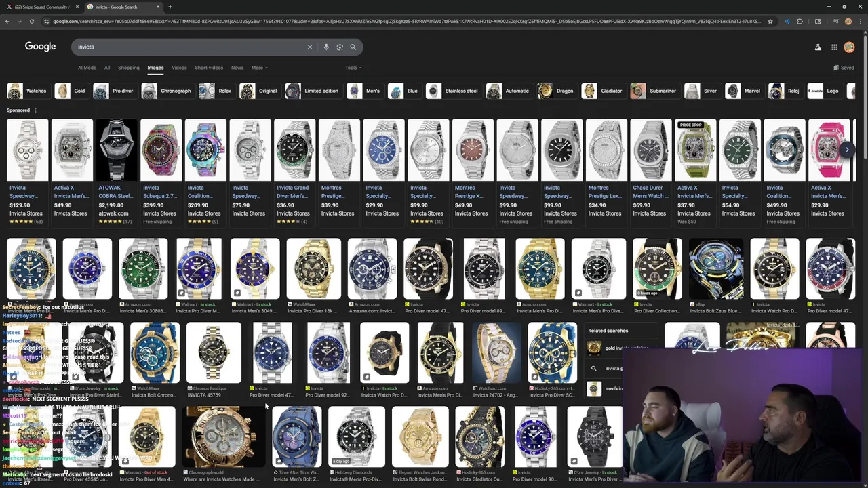The width and height of the screenshot is (868, 488).
Task: Select the Limited edition filter chip
Action: coord(313,91)
